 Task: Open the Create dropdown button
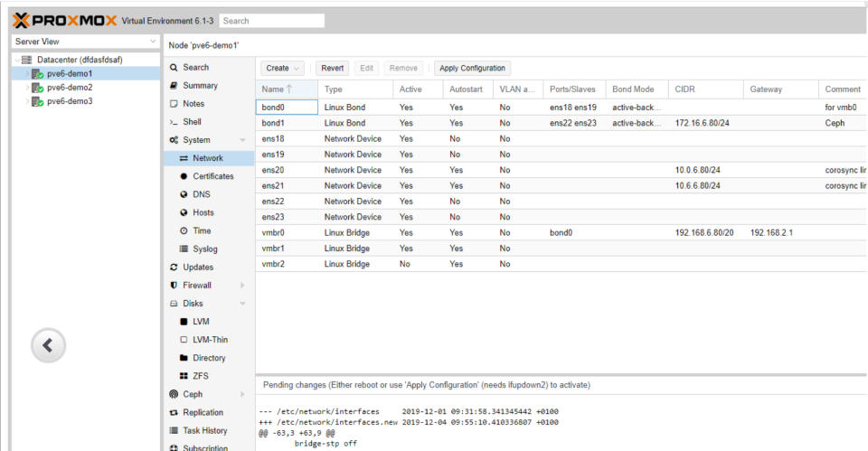pos(282,68)
